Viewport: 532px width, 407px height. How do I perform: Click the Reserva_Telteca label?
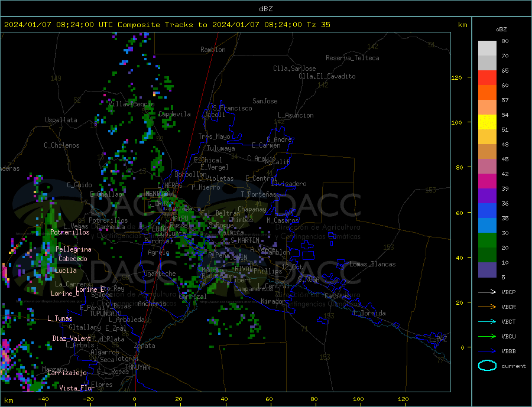coord(352,58)
